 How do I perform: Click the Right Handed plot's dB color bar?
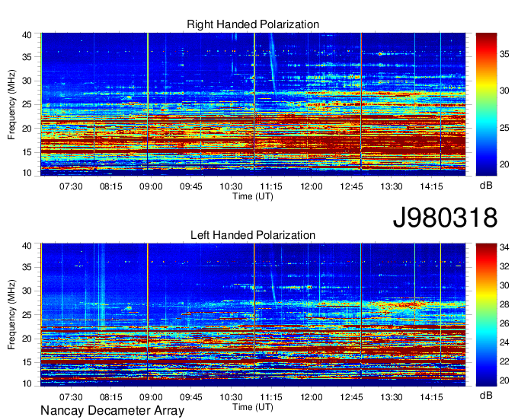(486, 104)
